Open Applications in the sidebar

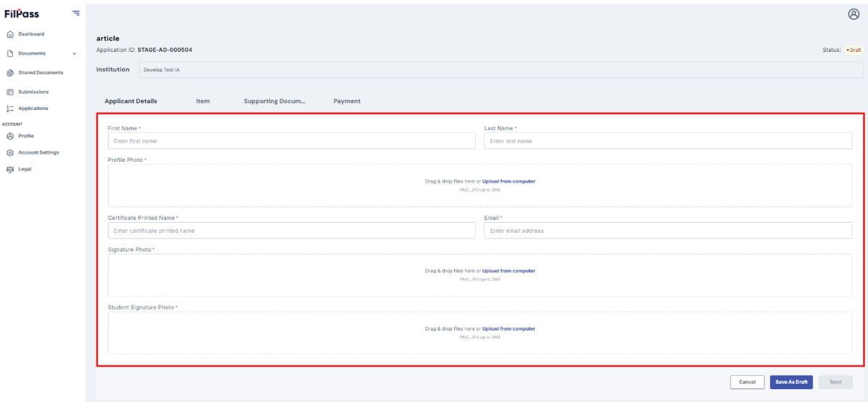33,108
